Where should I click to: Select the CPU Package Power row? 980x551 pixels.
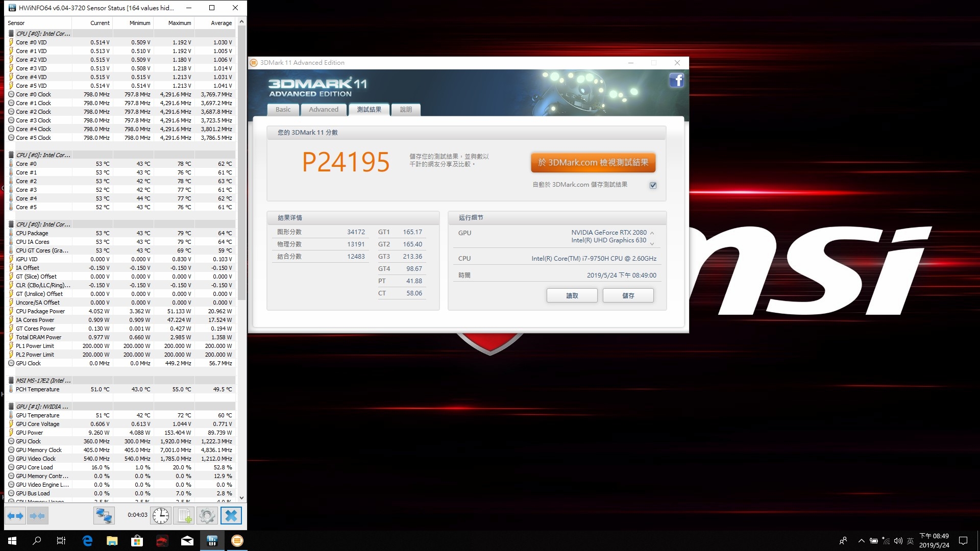pos(120,311)
